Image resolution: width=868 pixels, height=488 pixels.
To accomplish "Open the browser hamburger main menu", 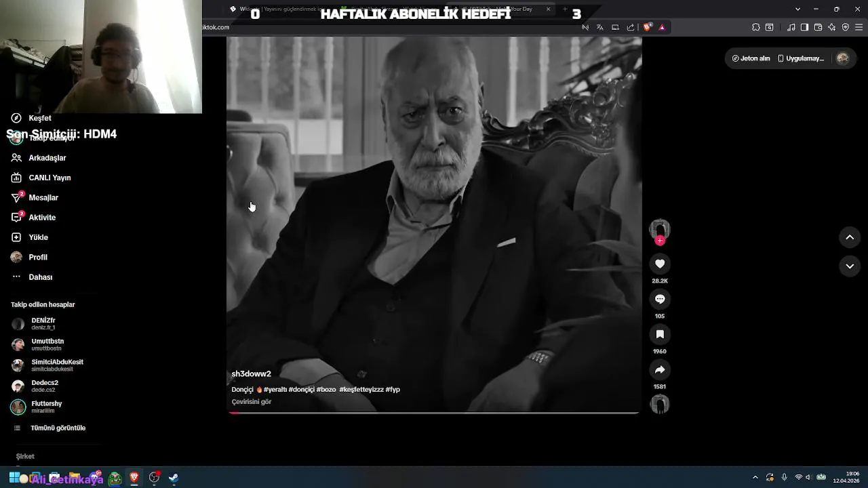I will coord(859,27).
